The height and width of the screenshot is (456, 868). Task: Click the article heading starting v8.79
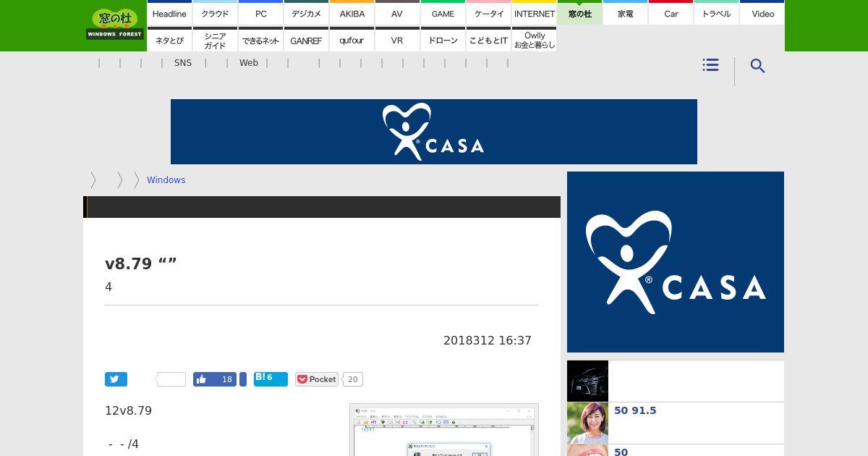point(141,263)
